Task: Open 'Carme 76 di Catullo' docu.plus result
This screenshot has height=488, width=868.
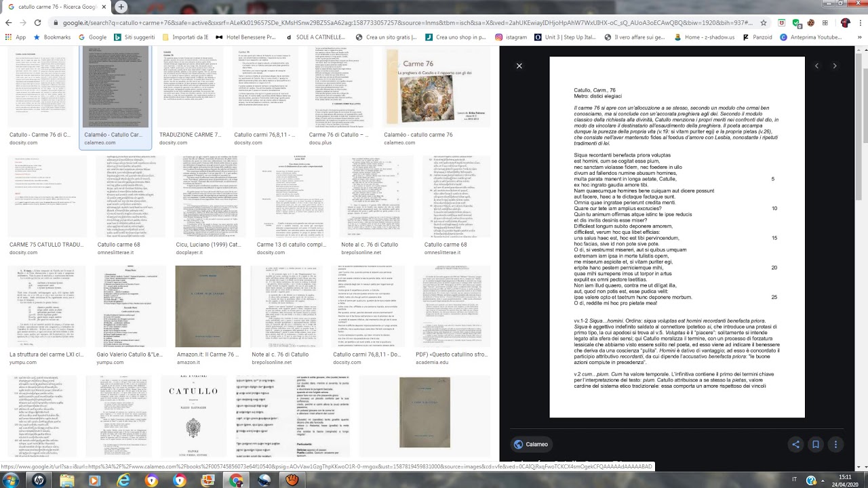Action: pos(340,87)
